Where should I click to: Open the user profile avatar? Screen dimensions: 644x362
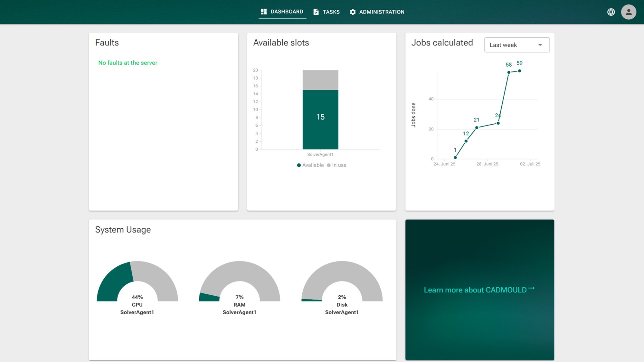[628, 12]
